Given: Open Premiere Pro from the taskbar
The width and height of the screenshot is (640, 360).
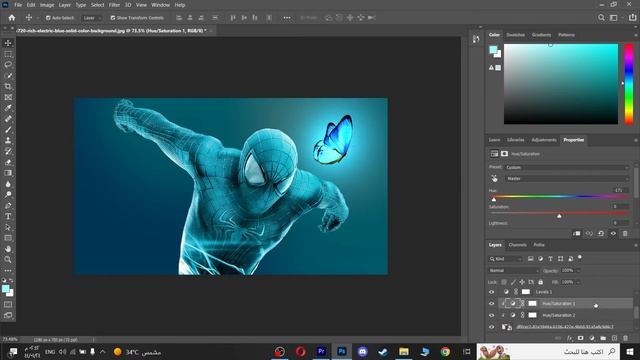Looking at the screenshot, I should click(x=321, y=351).
